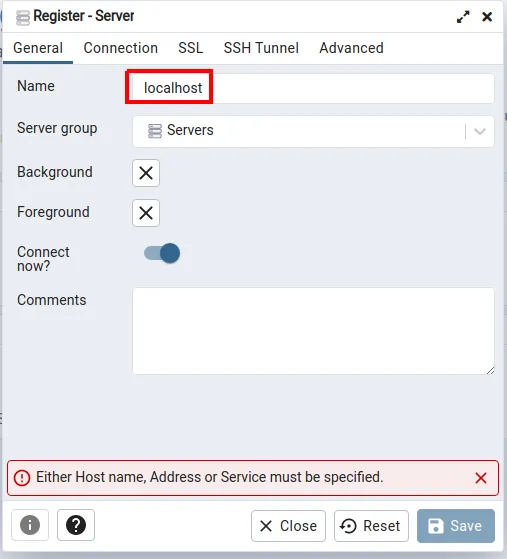
Task: Dismiss the host name error message
Action: pos(481,478)
